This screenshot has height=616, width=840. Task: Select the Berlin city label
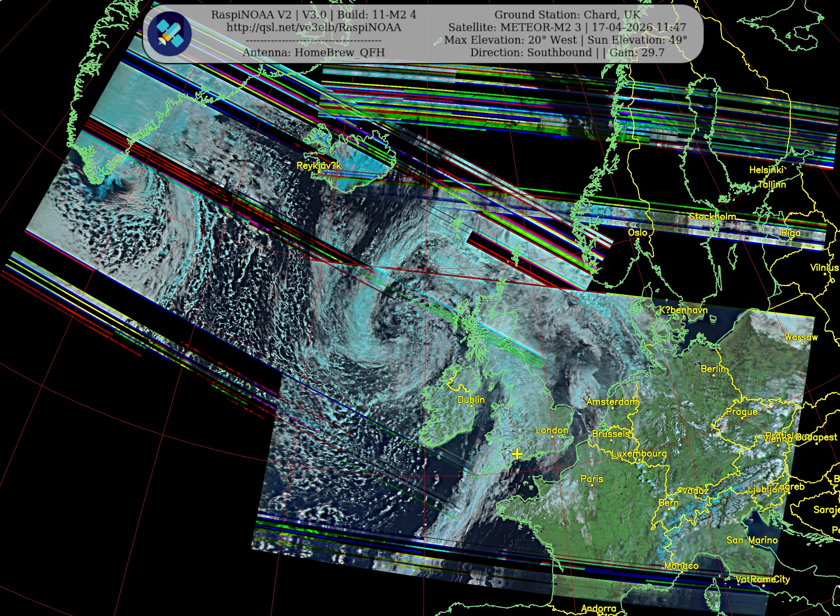(713, 369)
